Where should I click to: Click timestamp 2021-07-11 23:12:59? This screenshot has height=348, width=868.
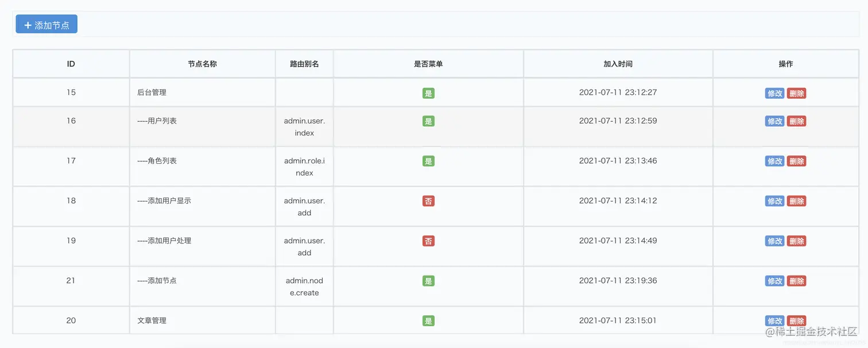618,121
